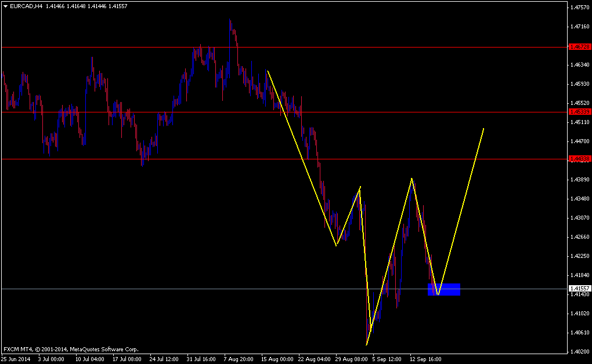Click the price scale value 1.47570
The height and width of the screenshot is (364, 592).
point(580,7)
